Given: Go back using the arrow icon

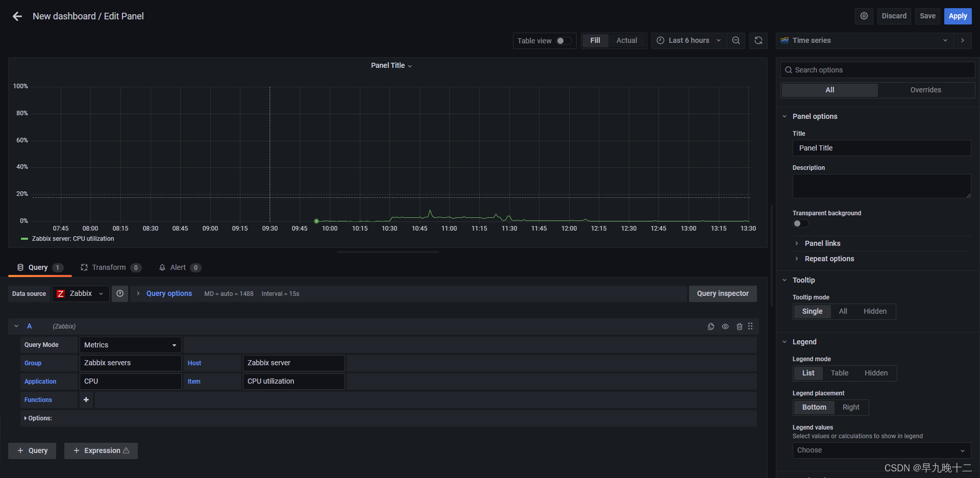Looking at the screenshot, I should coord(17,16).
